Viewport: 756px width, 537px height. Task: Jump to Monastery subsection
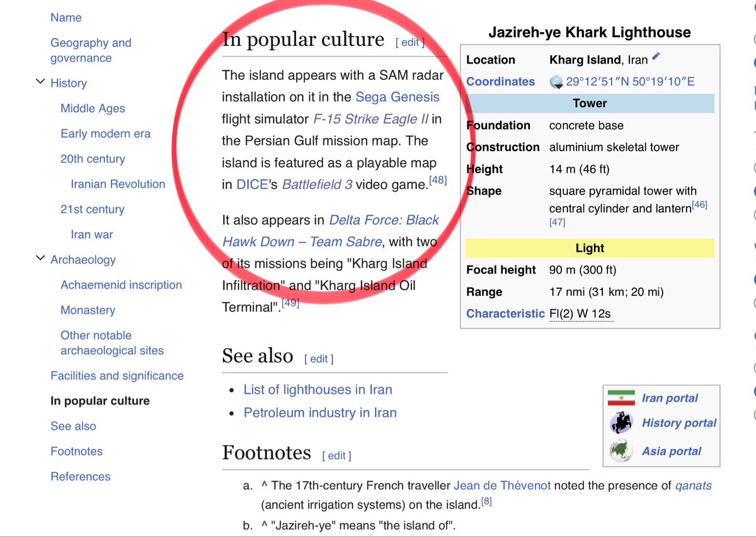[x=88, y=310]
